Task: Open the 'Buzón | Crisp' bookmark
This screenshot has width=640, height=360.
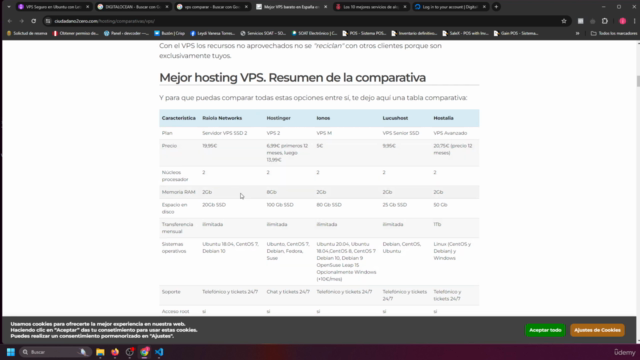Action: 169,33
